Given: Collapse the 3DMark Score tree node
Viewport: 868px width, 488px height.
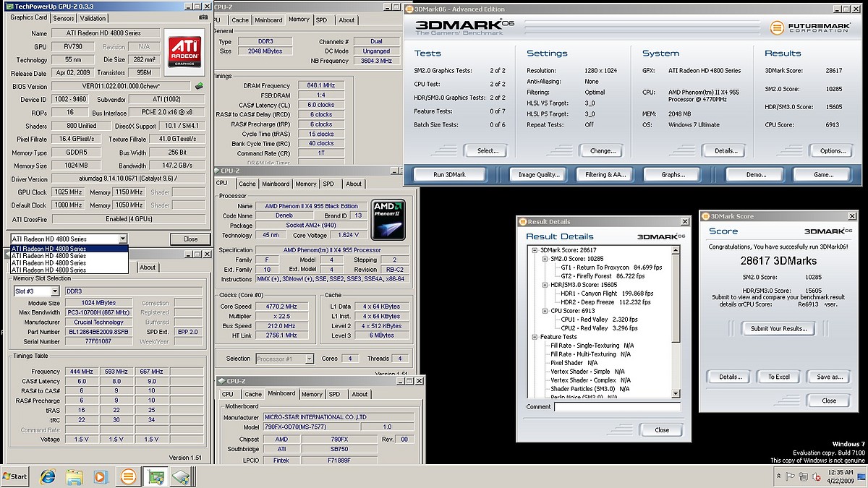Looking at the screenshot, I should point(535,249).
